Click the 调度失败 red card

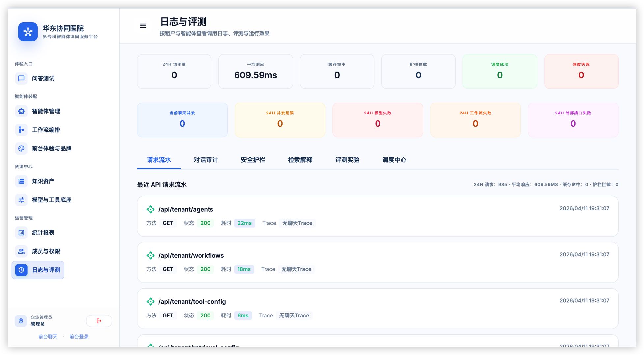581,71
